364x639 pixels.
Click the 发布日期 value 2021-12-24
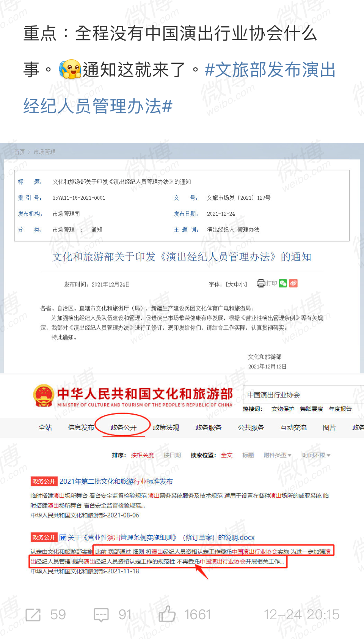(221, 214)
